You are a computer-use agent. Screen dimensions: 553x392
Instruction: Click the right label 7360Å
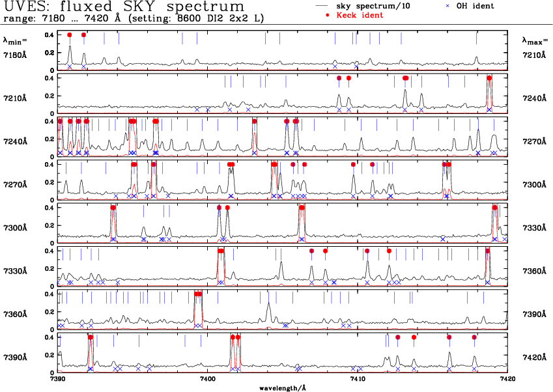[534, 271]
